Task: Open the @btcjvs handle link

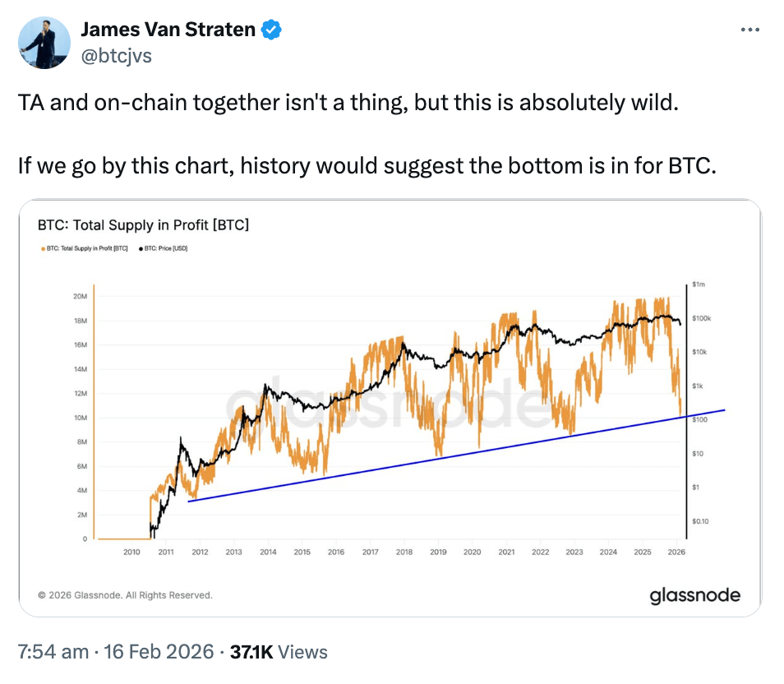Action: tap(116, 55)
